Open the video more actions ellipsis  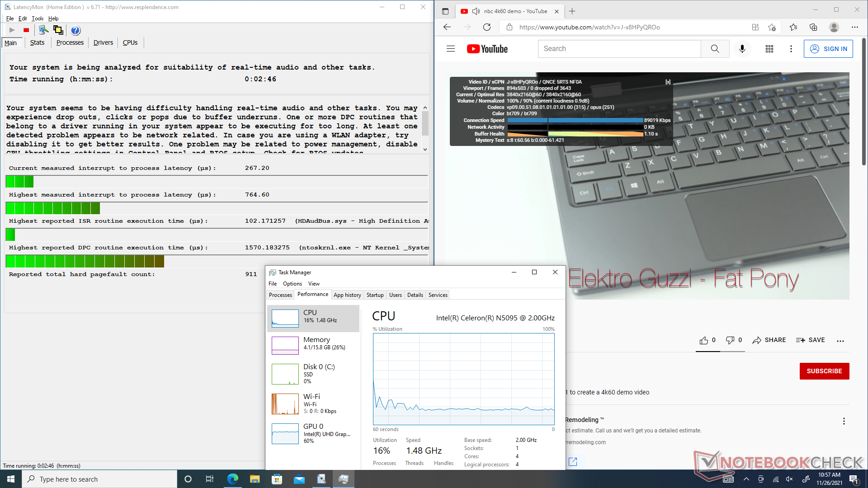(840, 341)
